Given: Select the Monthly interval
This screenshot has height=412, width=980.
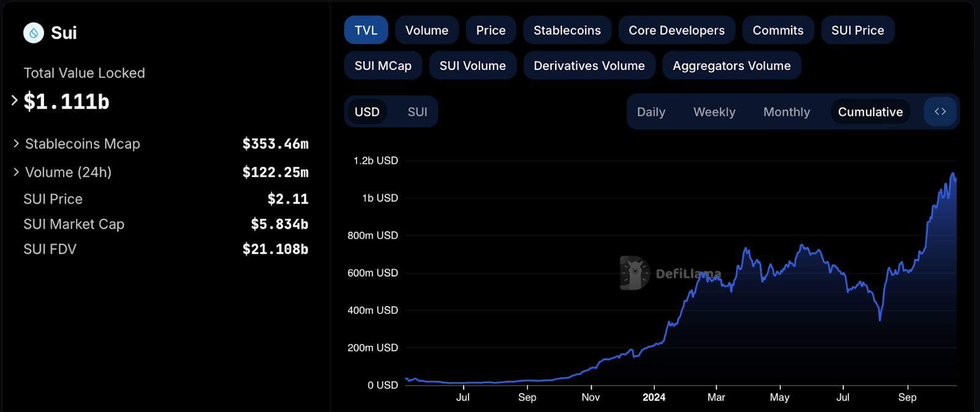Looking at the screenshot, I should coord(786,112).
